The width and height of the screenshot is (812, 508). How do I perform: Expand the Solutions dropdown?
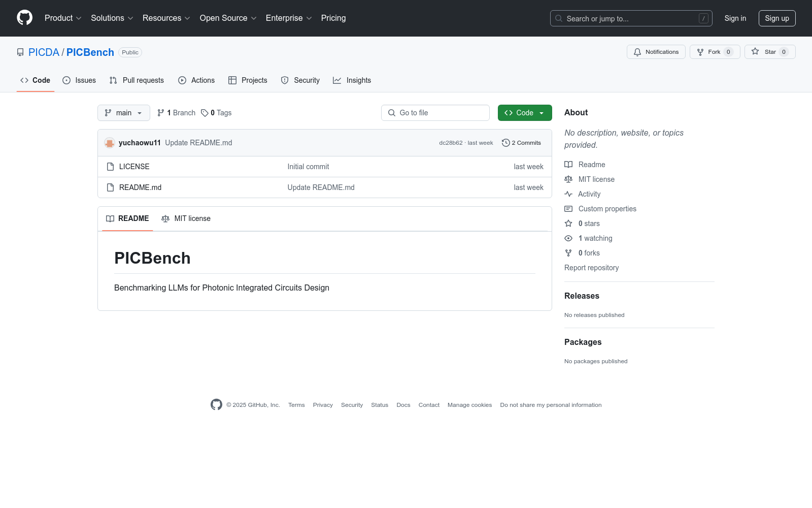click(112, 18)
